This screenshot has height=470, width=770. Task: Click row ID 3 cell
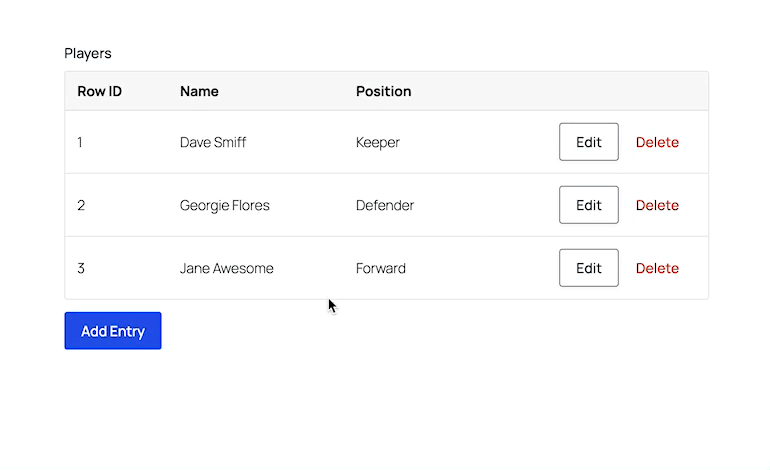pos(81,268)
